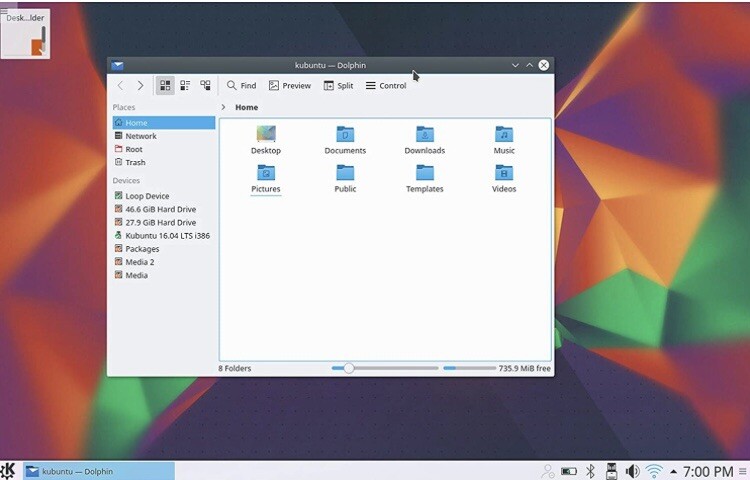Close the Dolphin window
The width and height of the screenshot is (750, 480).
click(544, 65)
